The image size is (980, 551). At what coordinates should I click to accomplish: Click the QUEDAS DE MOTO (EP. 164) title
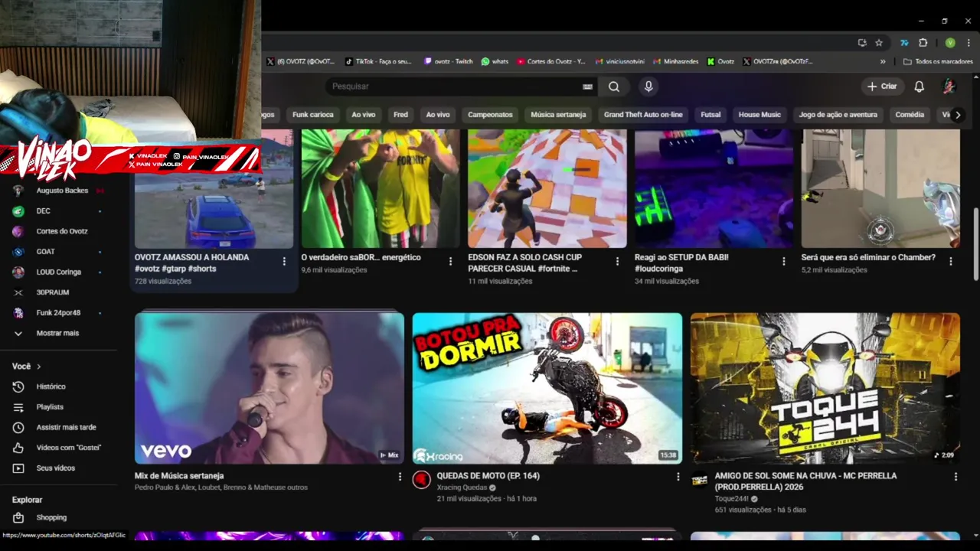(x=488, y=476)
